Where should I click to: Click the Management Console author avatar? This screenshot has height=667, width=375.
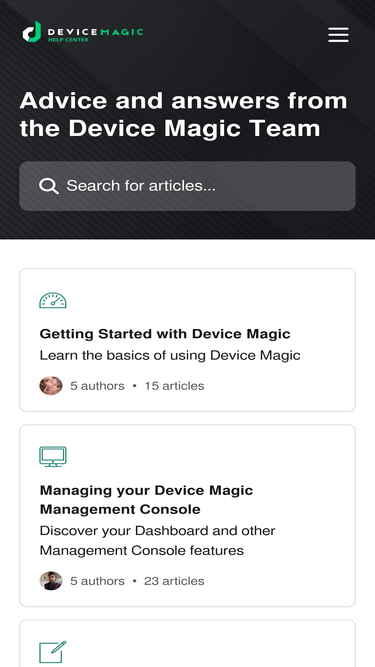pos(51,581)
